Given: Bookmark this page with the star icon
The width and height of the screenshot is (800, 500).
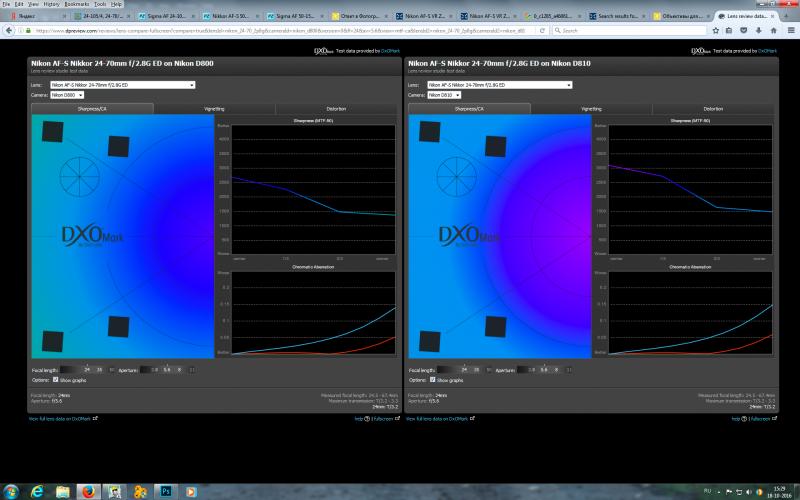Looking at the screenshot, I should click(716, 31).
